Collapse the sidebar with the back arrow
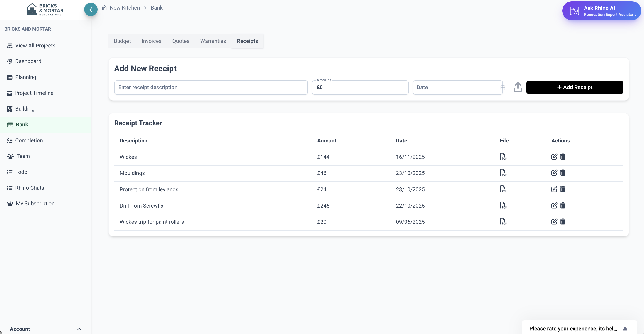The height and width of the screenshot is (334, 644). (x=91, y=10)
